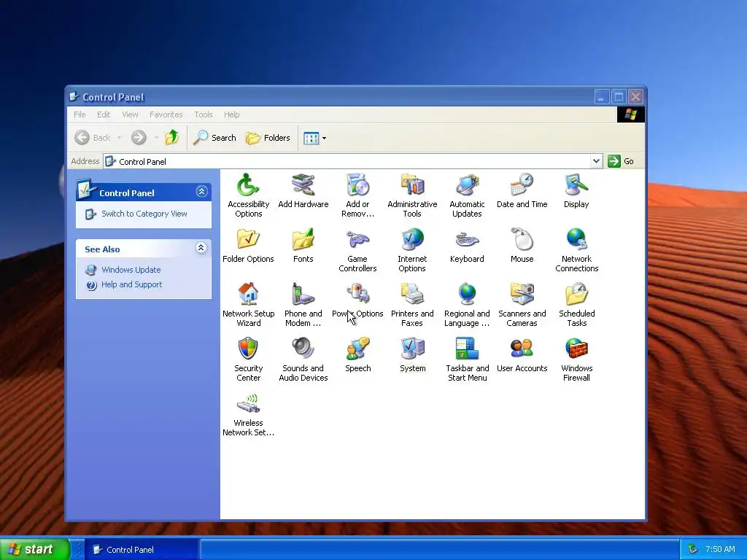Open the Add Hardware wizard icon
747x560 pixels.
[x=303, y=185]
